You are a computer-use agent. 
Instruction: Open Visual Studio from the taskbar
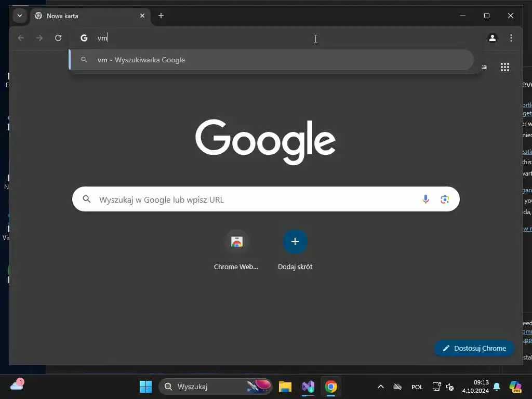coord(308,387)
